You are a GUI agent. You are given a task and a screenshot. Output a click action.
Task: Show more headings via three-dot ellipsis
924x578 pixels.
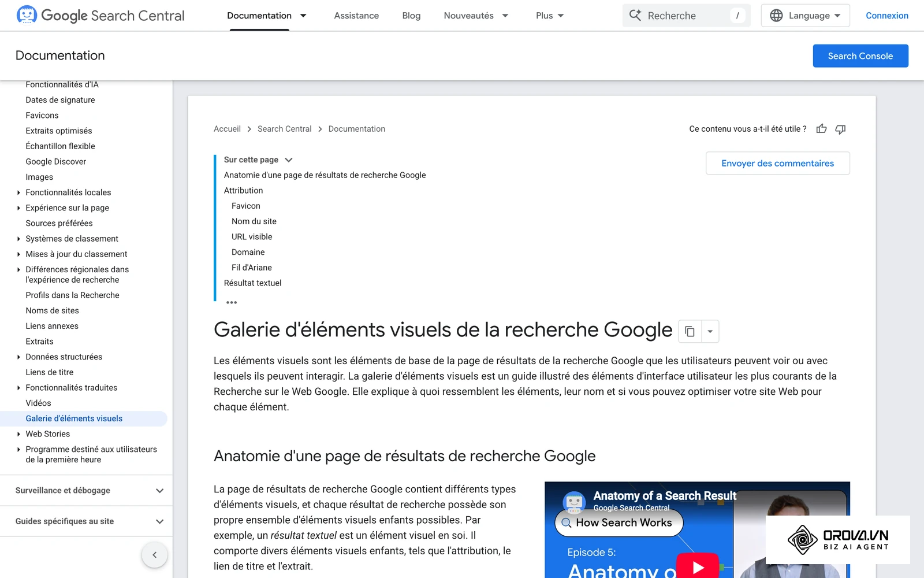tap(232, 302)
